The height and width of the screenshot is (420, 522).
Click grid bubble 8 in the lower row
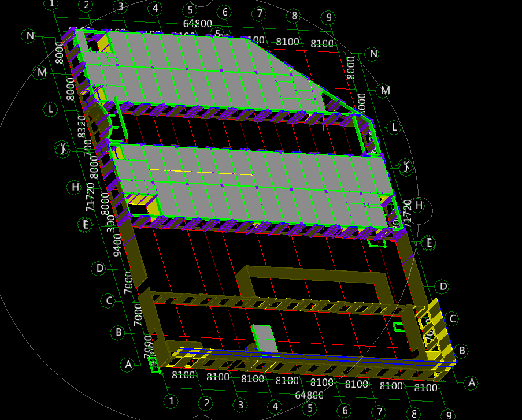click(x=414, y=414)
